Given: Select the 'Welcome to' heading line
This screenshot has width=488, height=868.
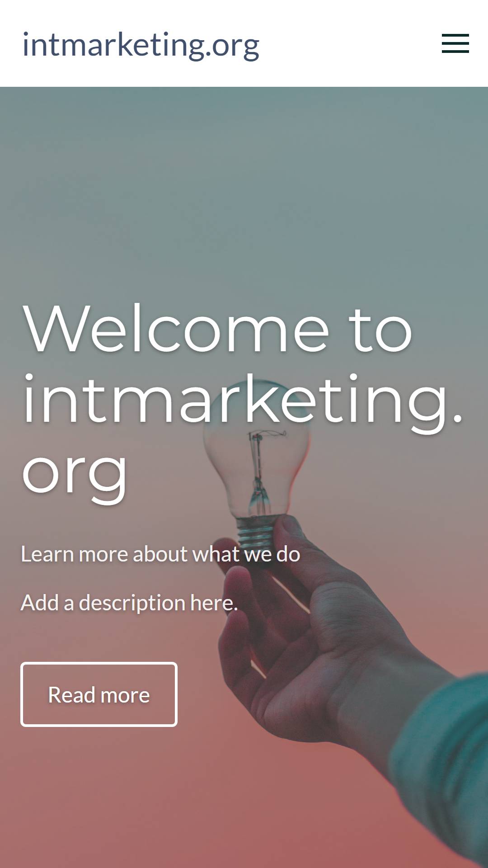Looking at the screenshot, I should [x=217, y=329].
